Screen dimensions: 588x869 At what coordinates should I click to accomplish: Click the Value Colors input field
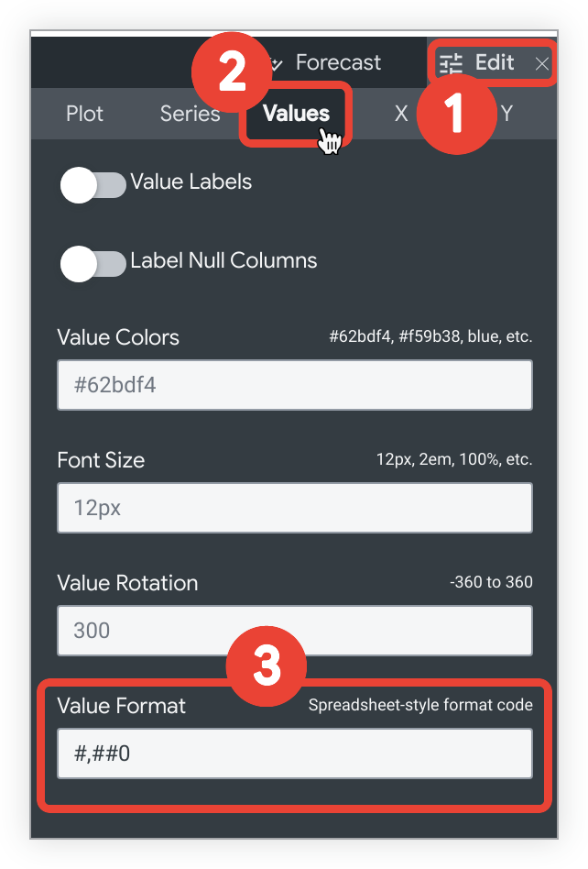coord(294,385)
